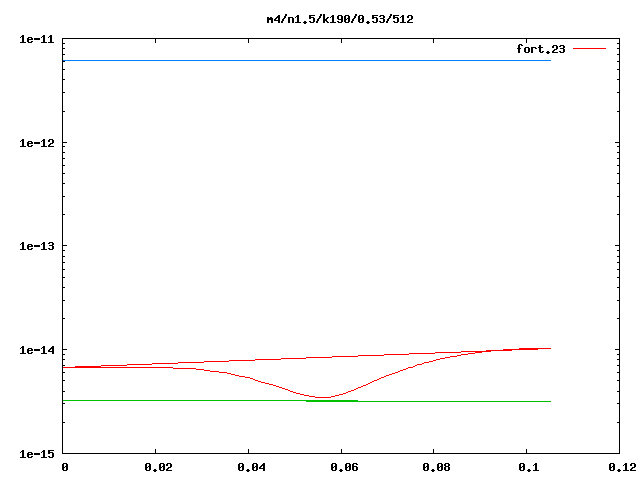640x480 pixels.
Task: Click the 1e-11 y-axis label
Action: tap(36, 39)
